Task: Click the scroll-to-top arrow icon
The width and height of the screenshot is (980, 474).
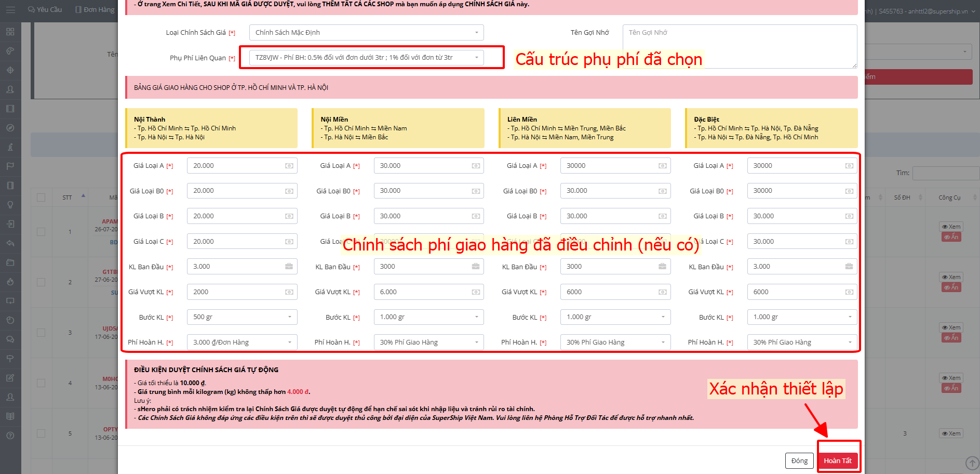Action: (x=972, y=463)
